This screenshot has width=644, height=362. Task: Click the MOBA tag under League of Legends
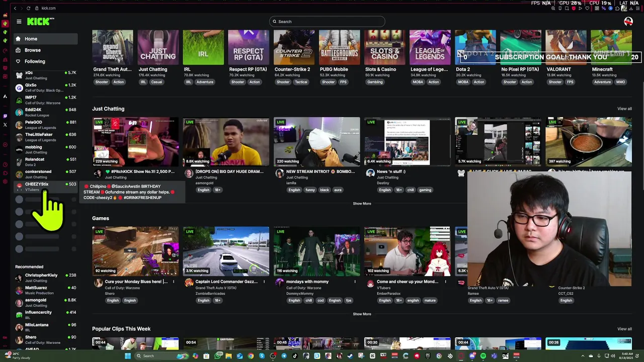point(418,82)
